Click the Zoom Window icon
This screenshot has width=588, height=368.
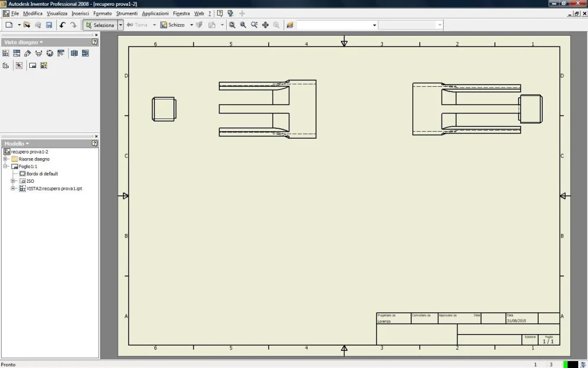[x=243, y=25]
